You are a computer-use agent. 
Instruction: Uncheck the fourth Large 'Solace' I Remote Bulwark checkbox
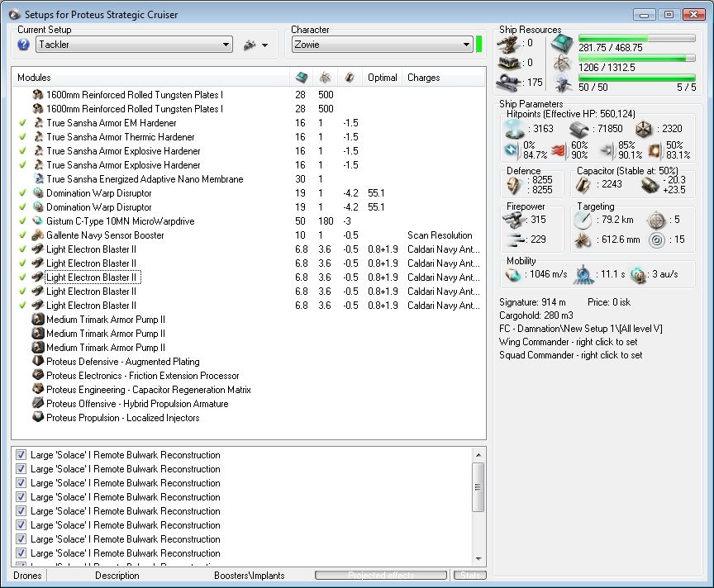click(21, 497)
